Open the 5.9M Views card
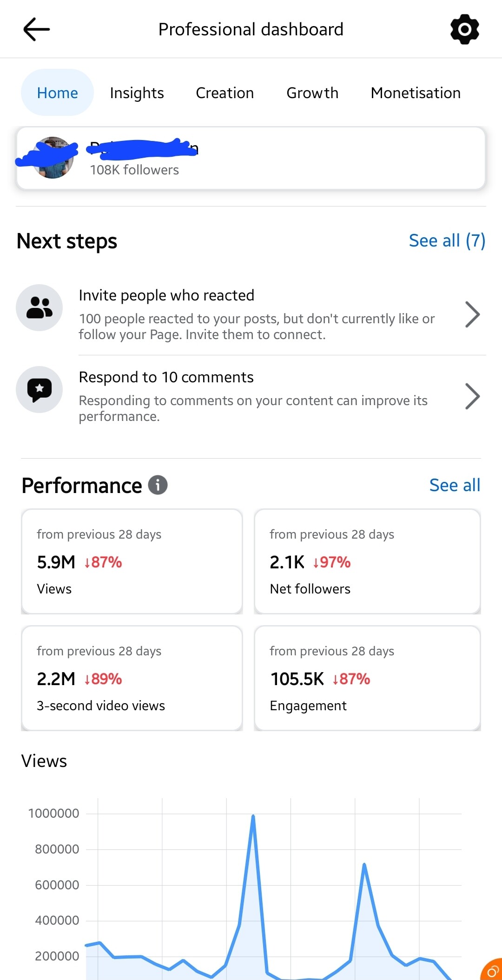The width and height of the screenshot is (502, 980). [132, 561]
